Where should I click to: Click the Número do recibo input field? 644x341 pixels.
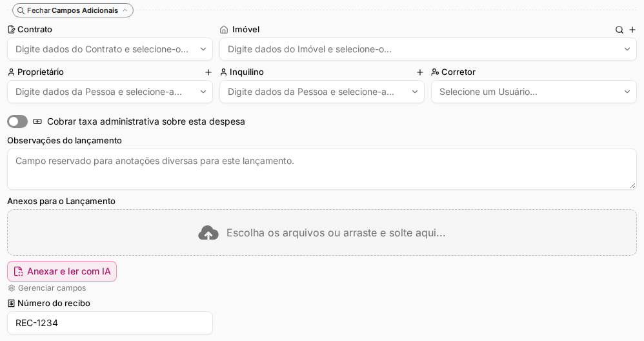pyautogui.click(x=110, y=323)
